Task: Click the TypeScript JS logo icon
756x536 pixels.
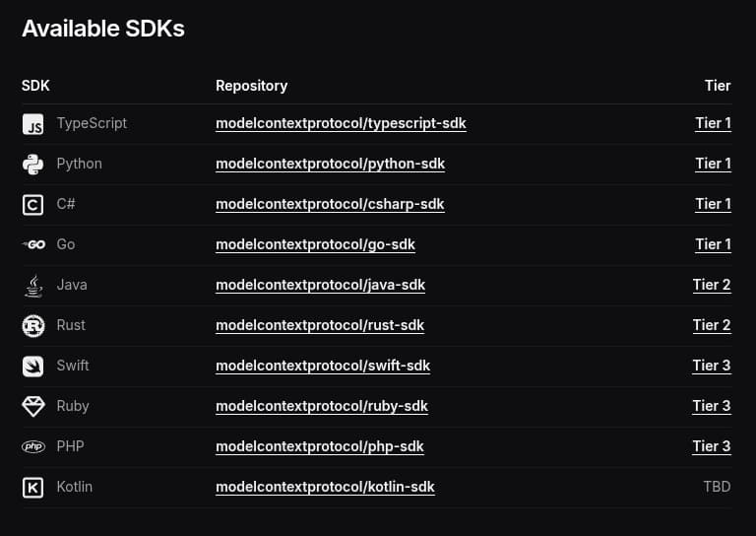Action: click(32, 124)
